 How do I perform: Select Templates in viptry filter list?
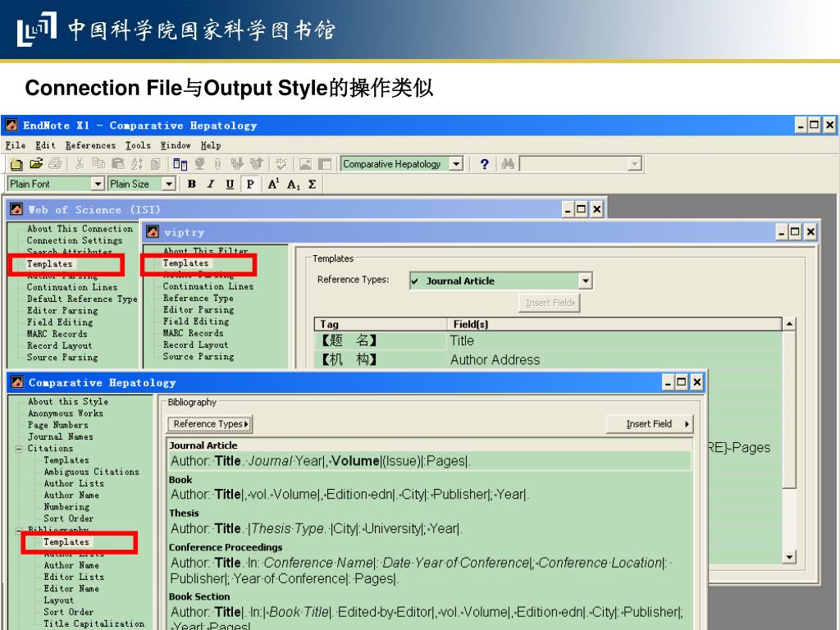[186, 263]
